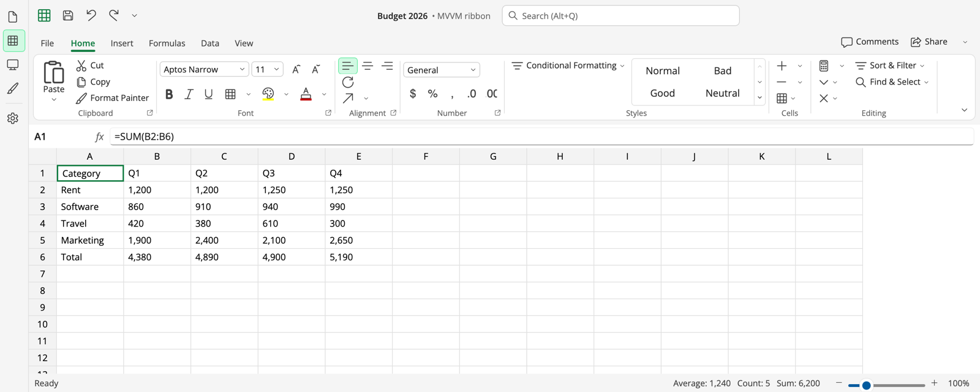Open the quick access toolbar customize arrow
The width and height of the screenshot is (980, 392).
point(134,15)
